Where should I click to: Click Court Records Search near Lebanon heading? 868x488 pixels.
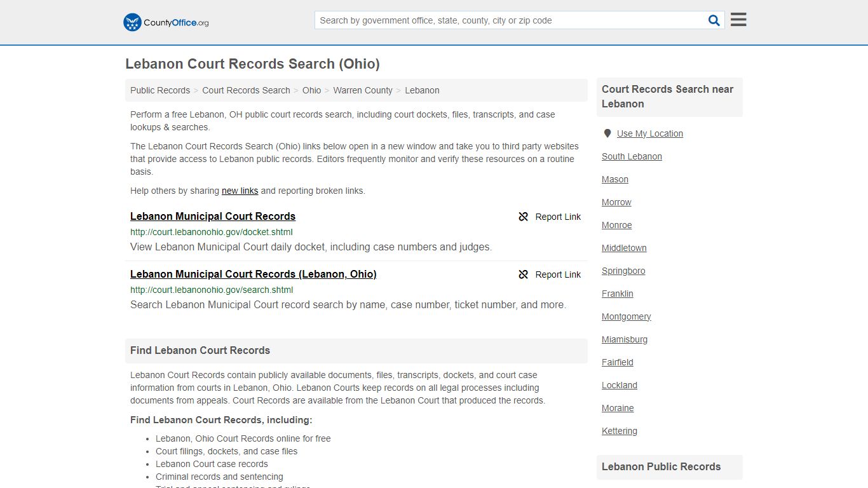tap(667, 97)
